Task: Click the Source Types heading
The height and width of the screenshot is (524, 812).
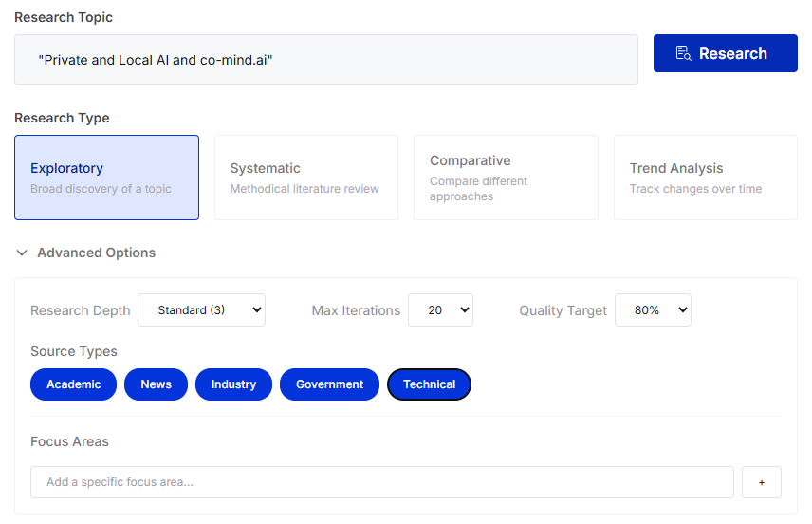Action: [x=74, y=351]
